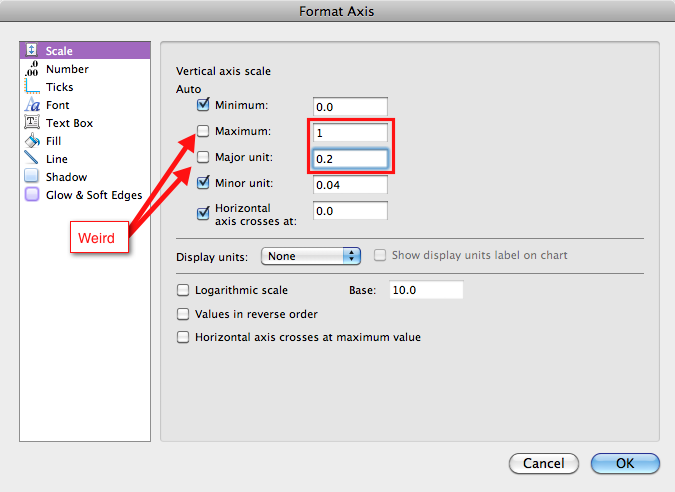Check the Major unit auto checkbox
This screenshot has width=675, height=492.
(204, 157)
